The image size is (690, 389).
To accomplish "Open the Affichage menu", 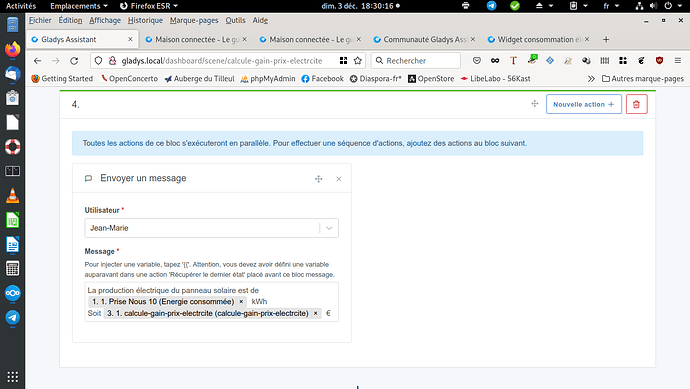I will tap(105, 20).
